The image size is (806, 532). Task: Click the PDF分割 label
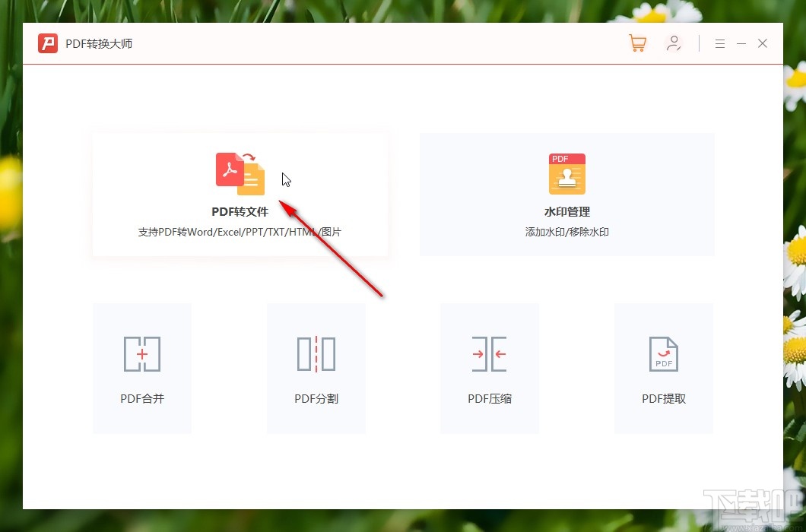click(x=316, y=399)
